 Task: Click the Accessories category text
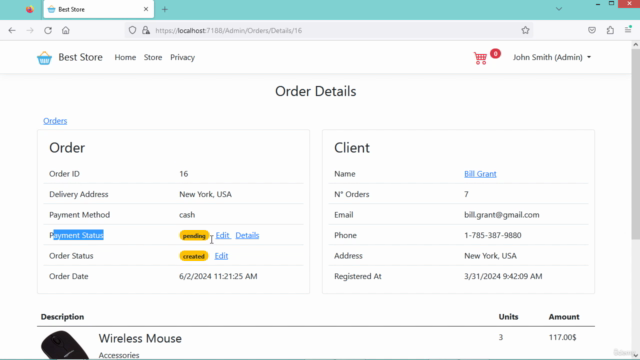click(119, 355)
